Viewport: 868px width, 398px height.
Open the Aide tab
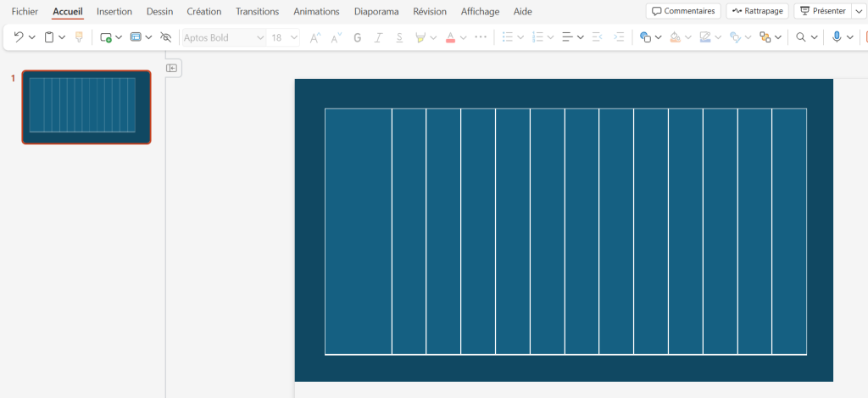point(522,11)
